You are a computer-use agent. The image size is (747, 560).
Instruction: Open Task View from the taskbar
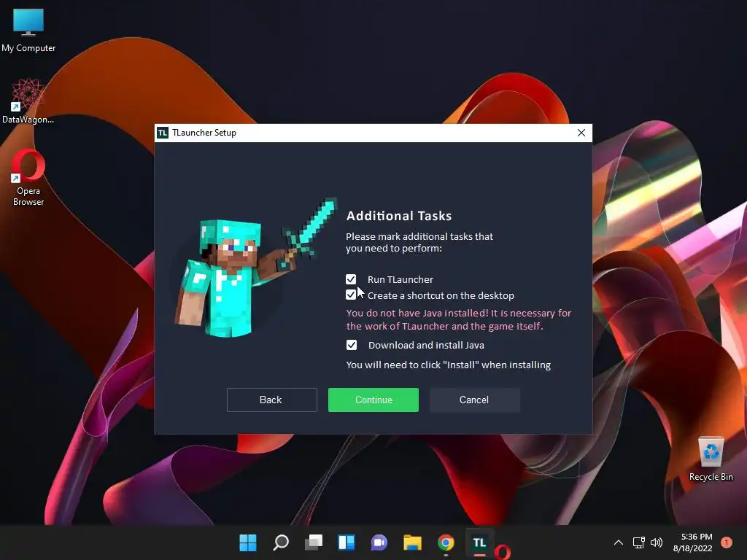(x=314, y=542)
